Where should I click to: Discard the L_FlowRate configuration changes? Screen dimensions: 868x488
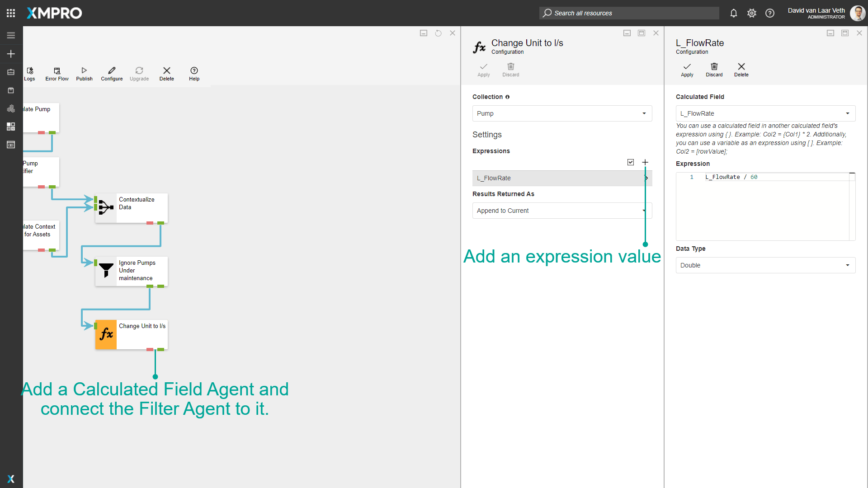714,70
